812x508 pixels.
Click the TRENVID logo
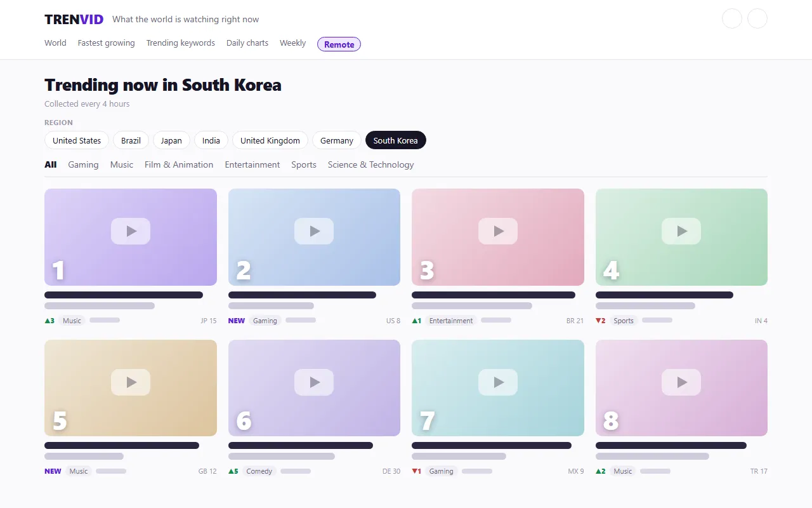(74, 20)
